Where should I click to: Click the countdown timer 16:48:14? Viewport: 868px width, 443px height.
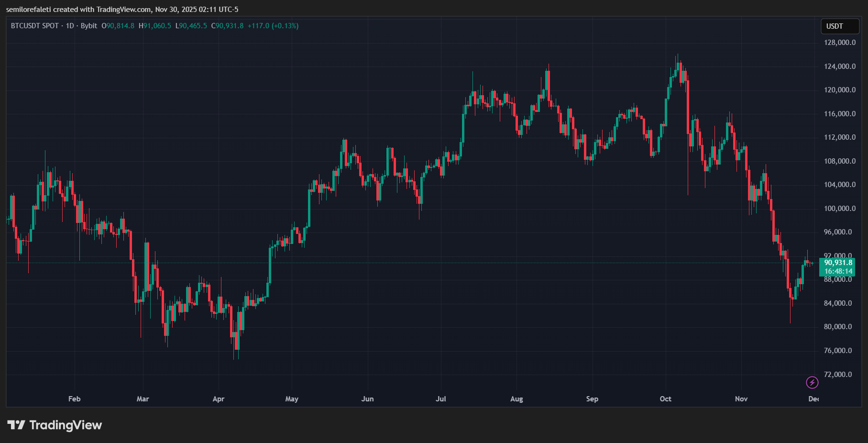pos(837,271)
